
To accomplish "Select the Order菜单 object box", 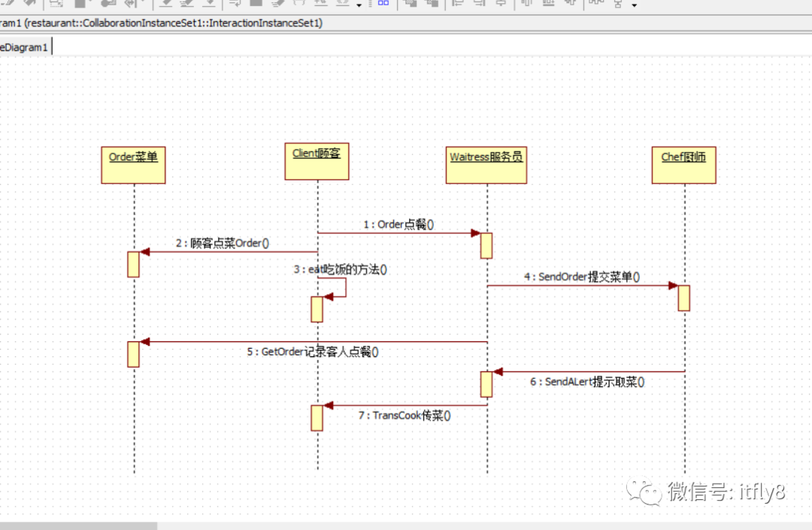I will [x=133, y=165].
